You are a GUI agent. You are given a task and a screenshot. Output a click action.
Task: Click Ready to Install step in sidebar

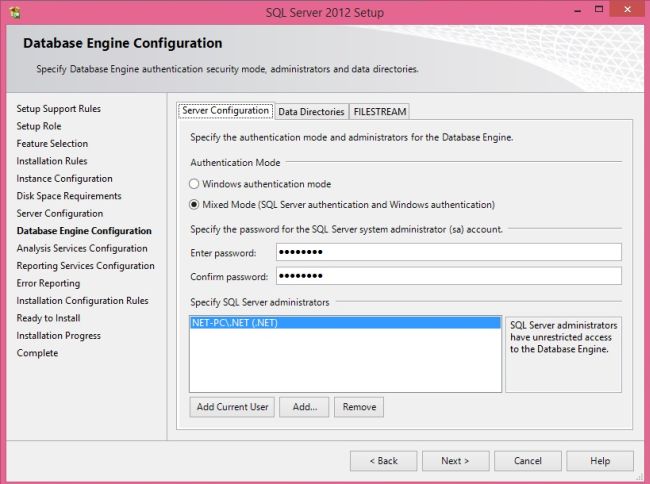click(48, 318)
